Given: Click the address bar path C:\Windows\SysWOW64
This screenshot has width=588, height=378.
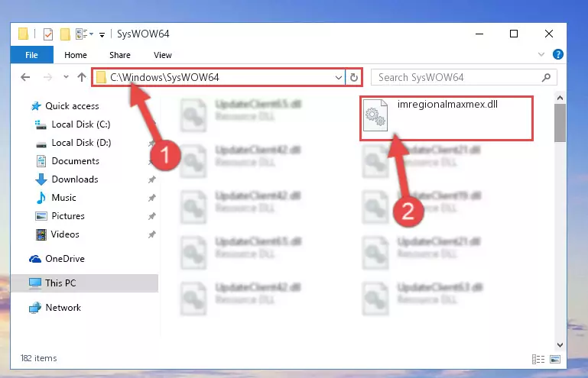Looking at the screenshot, I should click(164, 77).
